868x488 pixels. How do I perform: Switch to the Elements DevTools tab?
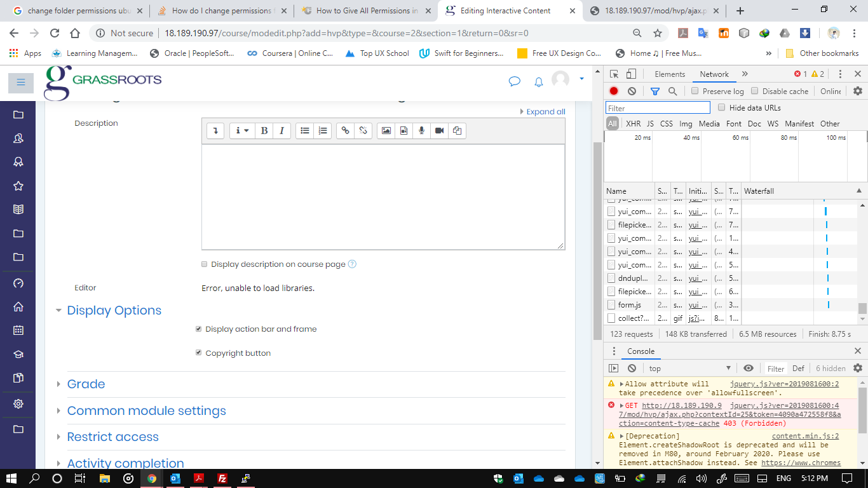pos(670,74)
